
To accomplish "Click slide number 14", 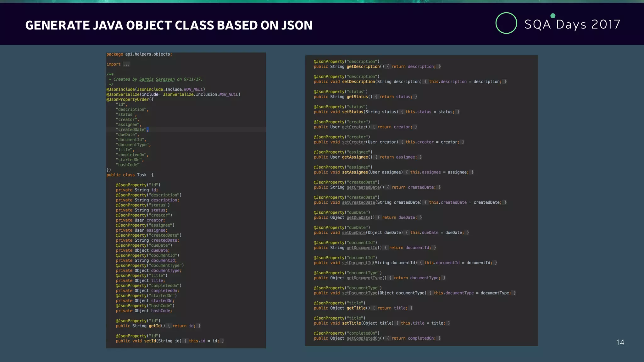I will (x=620, y=343).
